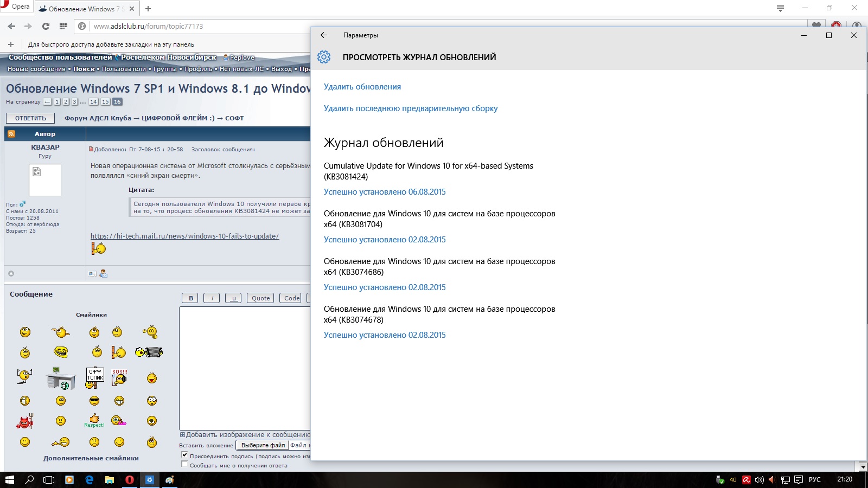Click the Quote formatting button
This screenshot has width=868, height=488.
click(260, 298)
